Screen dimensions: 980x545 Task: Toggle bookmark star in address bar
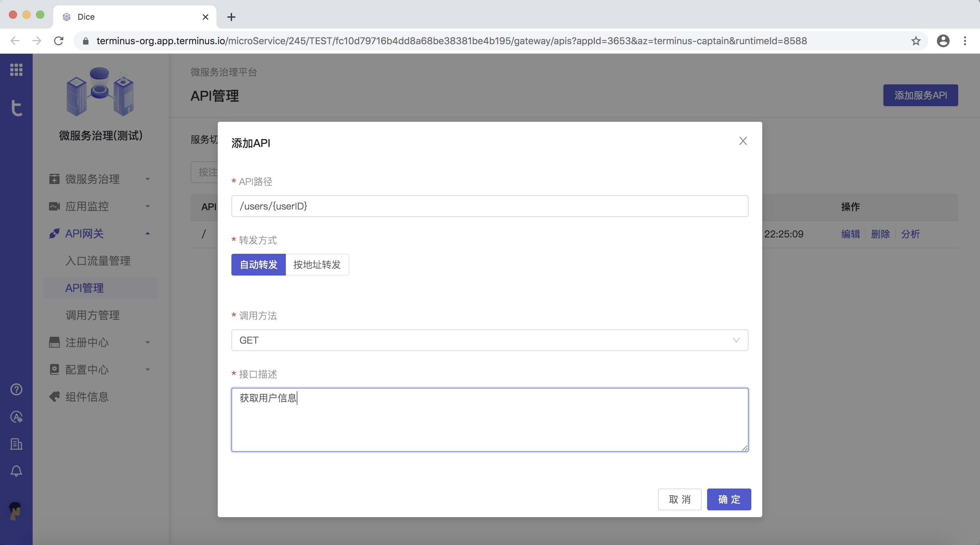coord(915,41)
